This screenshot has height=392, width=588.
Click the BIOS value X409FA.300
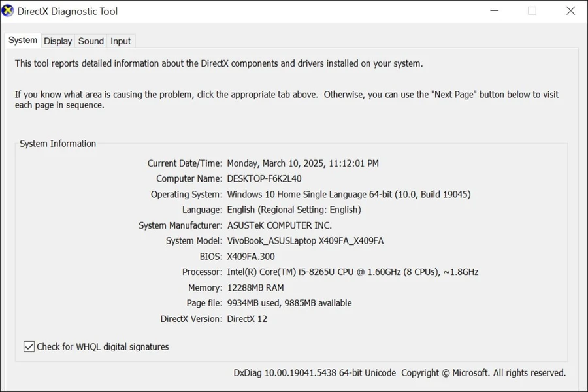pos(251,257)
